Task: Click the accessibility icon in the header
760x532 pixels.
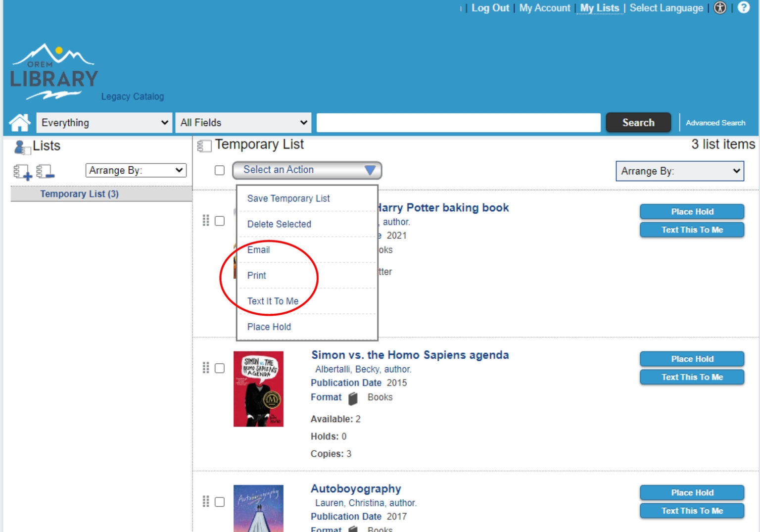Action: point(720,8)
